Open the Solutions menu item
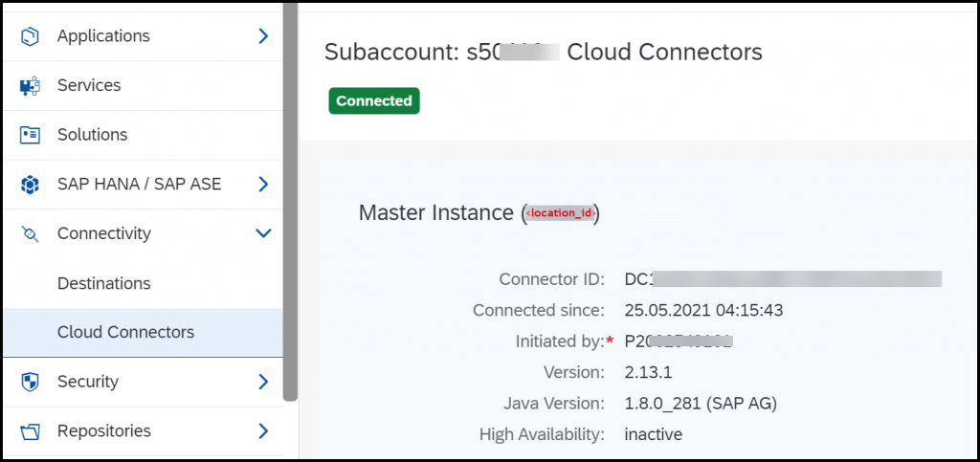Screen dimensions: 980x462 [143, 135]
